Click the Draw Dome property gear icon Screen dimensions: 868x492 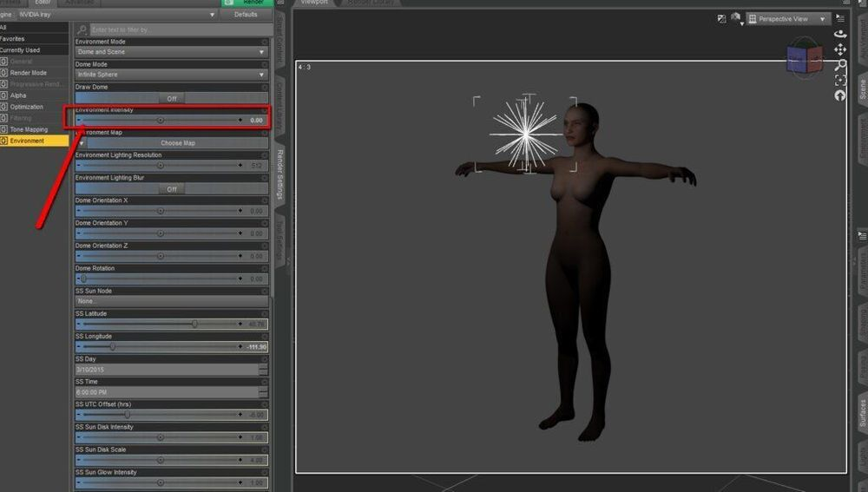(265, 87)
